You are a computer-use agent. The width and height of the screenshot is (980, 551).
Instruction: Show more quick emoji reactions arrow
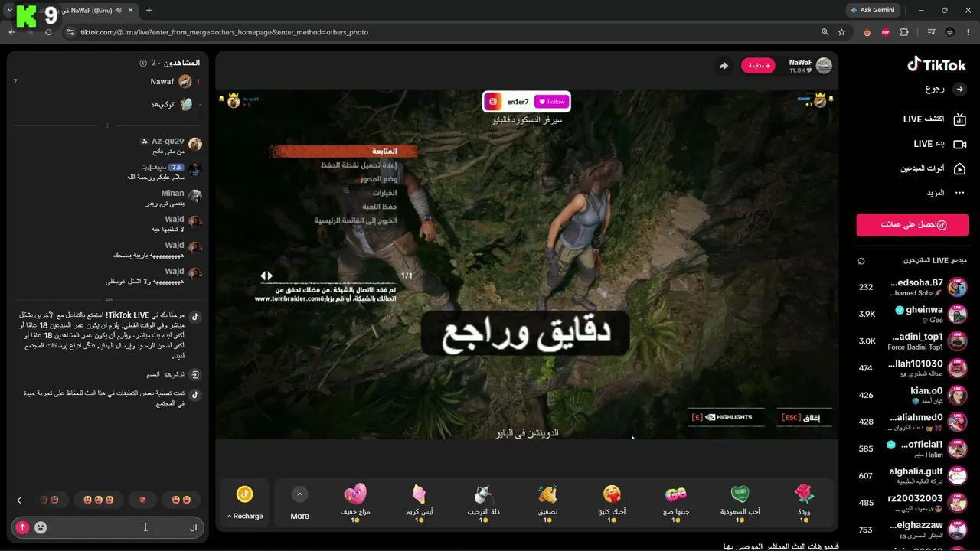pos(19,500)
